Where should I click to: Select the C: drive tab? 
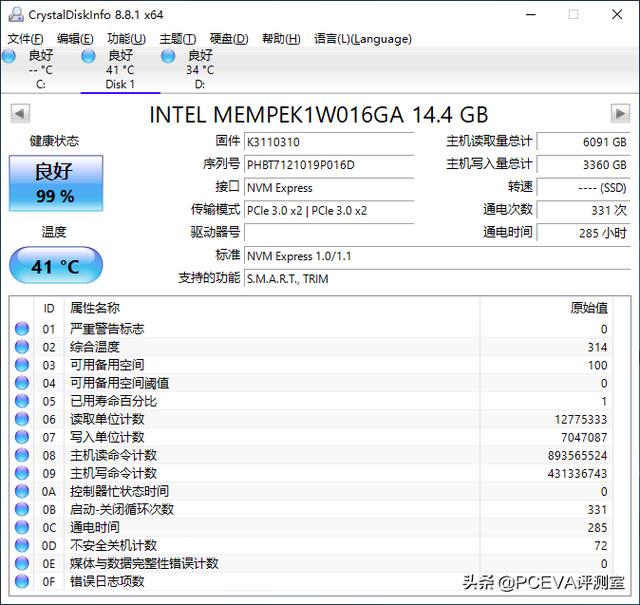pyautogui.click(x=40, y=69)
